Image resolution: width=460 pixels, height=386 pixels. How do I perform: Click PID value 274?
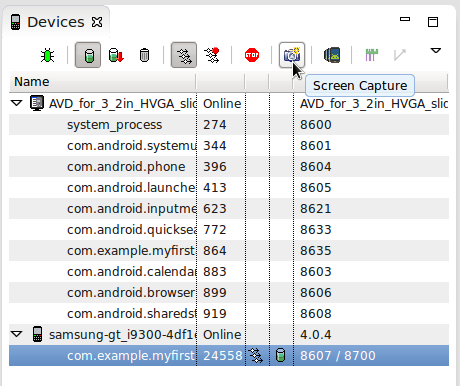pos(215,125)
